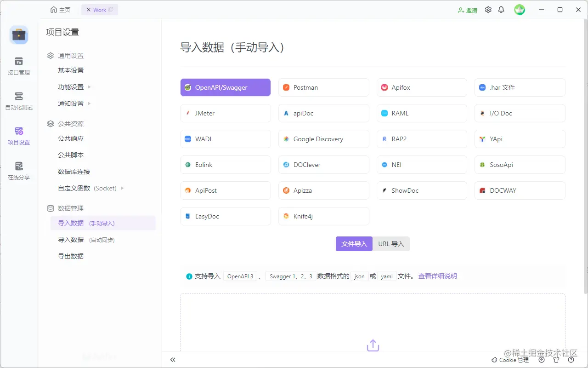Select the .har 文件 import format
588x368 pixels.
click(x=520, y=87)
